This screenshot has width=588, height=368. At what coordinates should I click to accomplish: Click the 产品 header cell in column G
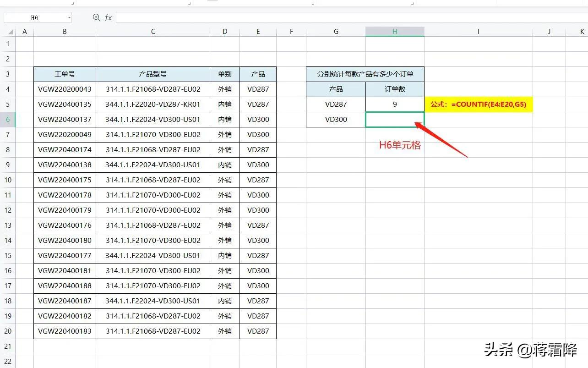click(x=336, y=89)
